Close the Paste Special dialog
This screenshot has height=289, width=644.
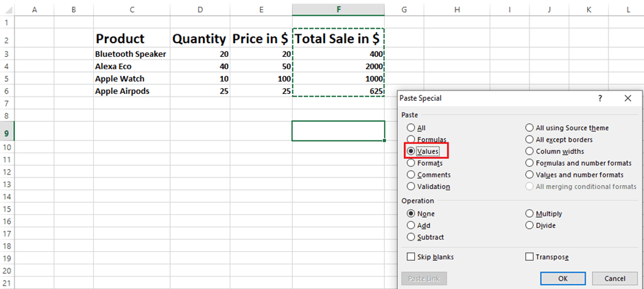[x=628, y=99]
